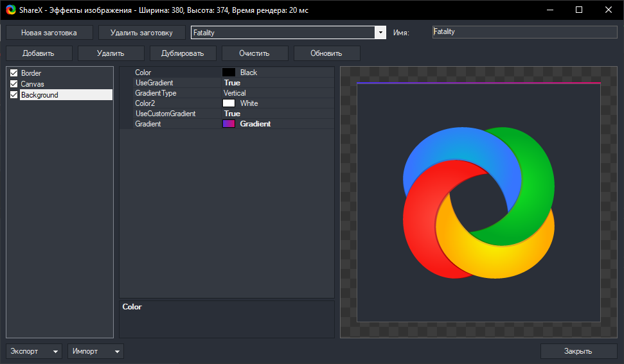Minimize the ShareX effects window

[550, 10]
